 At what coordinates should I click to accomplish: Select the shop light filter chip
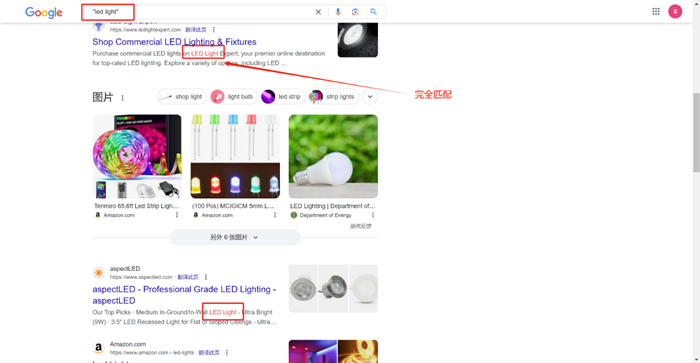point(181,97)
